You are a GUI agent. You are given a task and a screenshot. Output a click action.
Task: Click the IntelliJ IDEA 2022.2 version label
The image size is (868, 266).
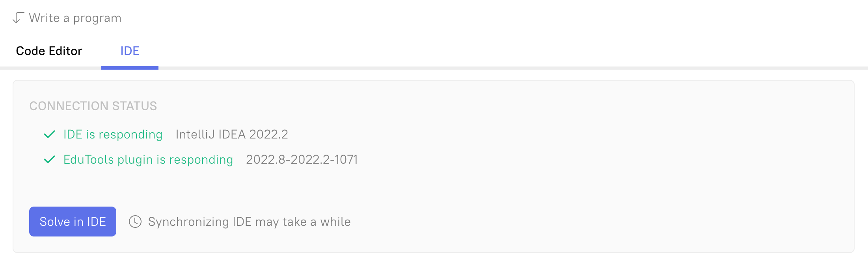tap(232, 135)
